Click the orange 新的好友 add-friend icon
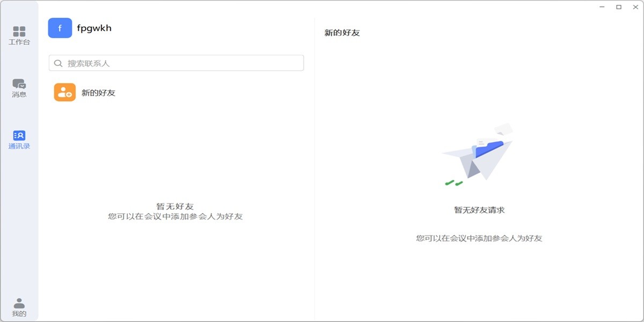Viewport: 644px width, 322px height. point(64,92)
